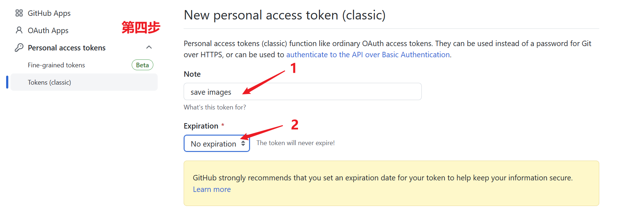This screenshot has width=644, height=211.
Task: Click the Beta badge
Action: (x=143, y=65)
